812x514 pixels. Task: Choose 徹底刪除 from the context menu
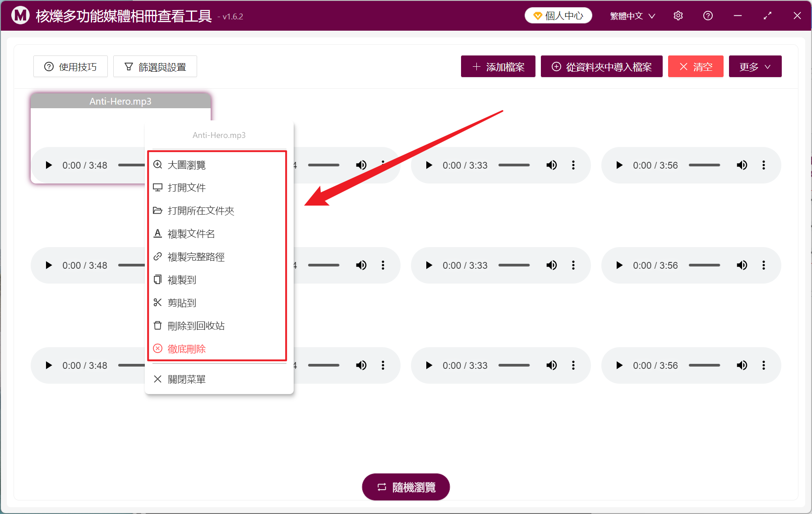(186, 348)
